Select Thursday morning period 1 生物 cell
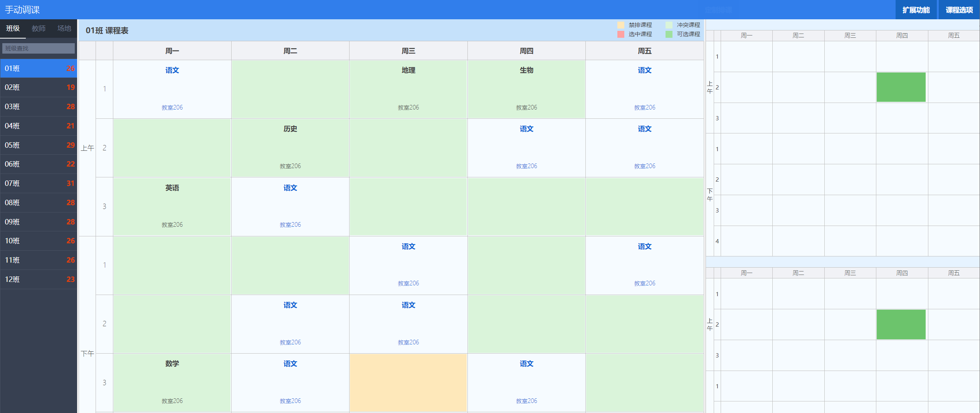 point(526,89)
